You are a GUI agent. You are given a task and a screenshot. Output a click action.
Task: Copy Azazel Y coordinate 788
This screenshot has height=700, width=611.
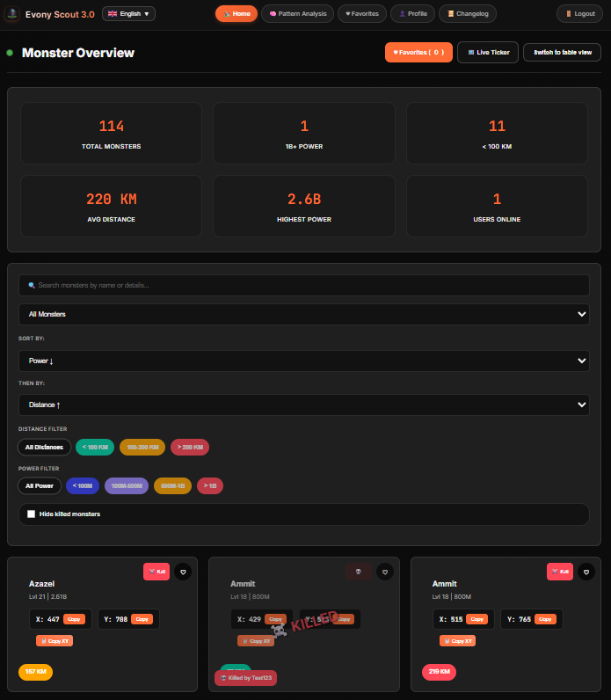(142, 619)
